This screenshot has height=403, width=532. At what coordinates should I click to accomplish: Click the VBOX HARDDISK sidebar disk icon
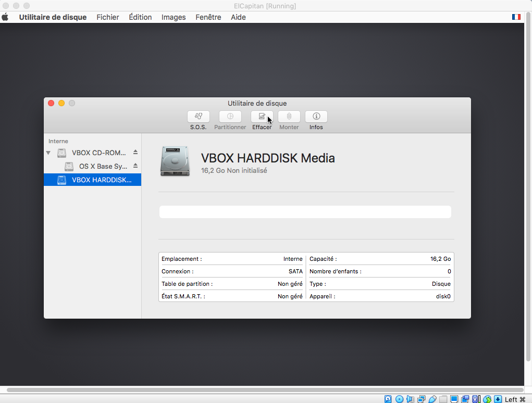62,180
